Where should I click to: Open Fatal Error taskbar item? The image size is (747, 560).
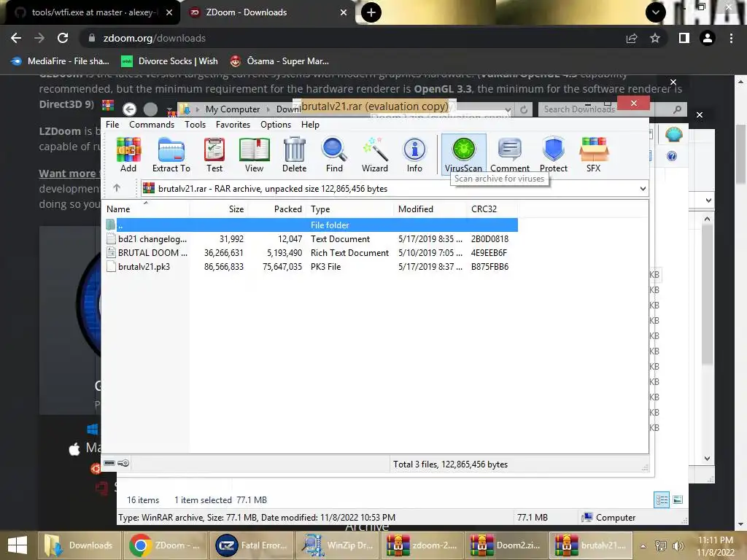click(x=251, y=545)
